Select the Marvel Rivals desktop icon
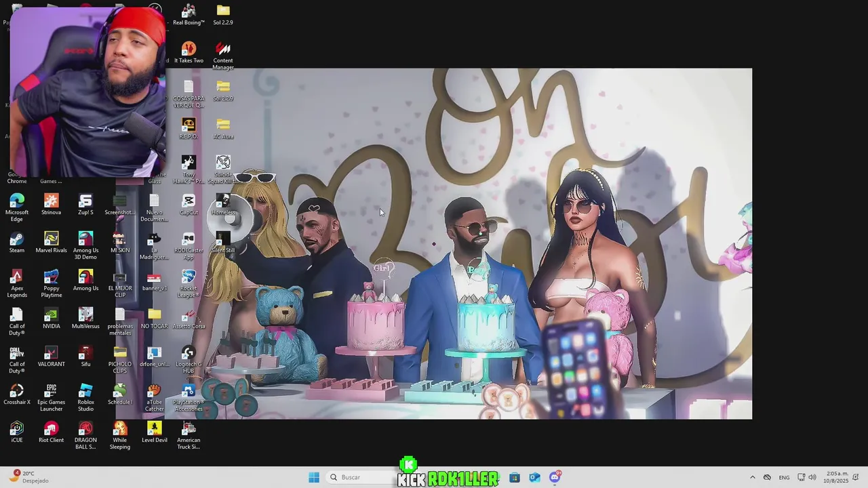Screen dimensions: 868x488 (x=51, y=242)
